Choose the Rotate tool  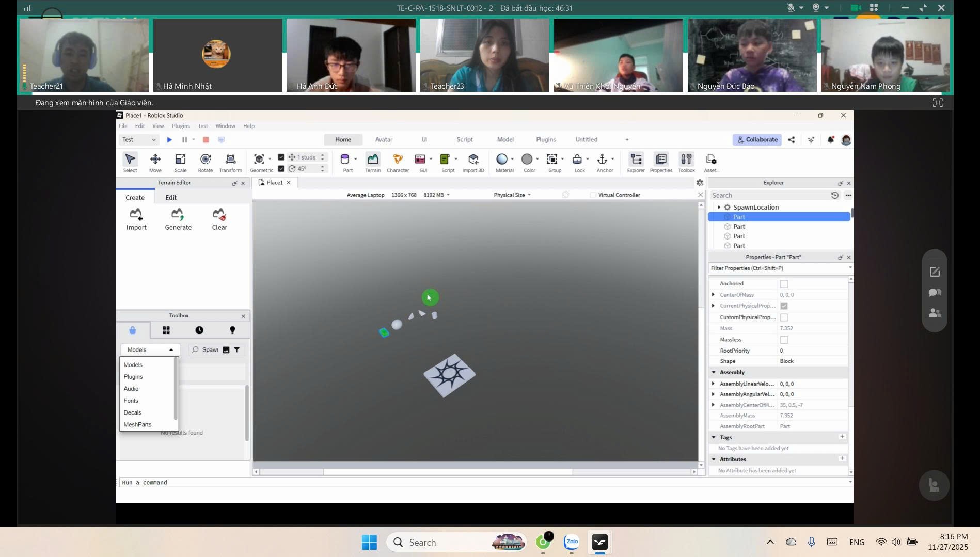click(205, 162)
